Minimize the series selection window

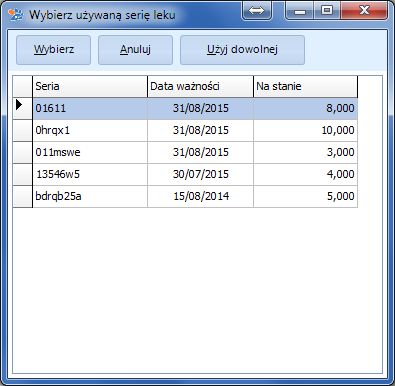click(300, 10)
